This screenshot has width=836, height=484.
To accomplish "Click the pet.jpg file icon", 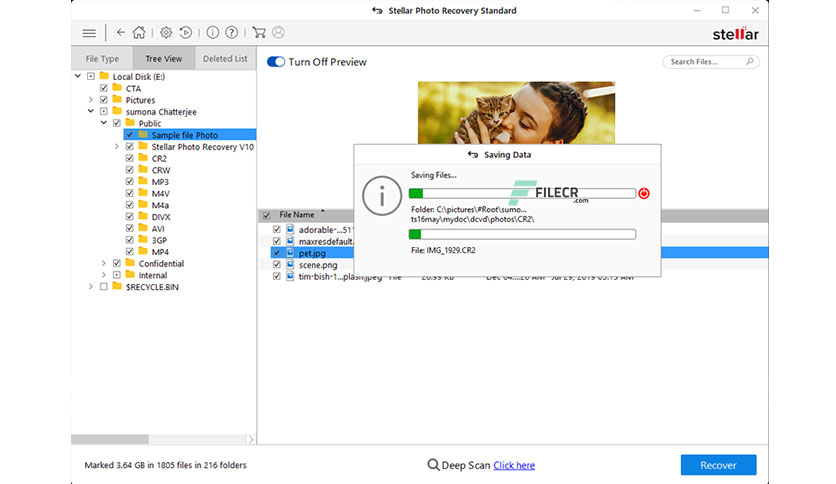I will pyautogui.click(x=290, y=253).
